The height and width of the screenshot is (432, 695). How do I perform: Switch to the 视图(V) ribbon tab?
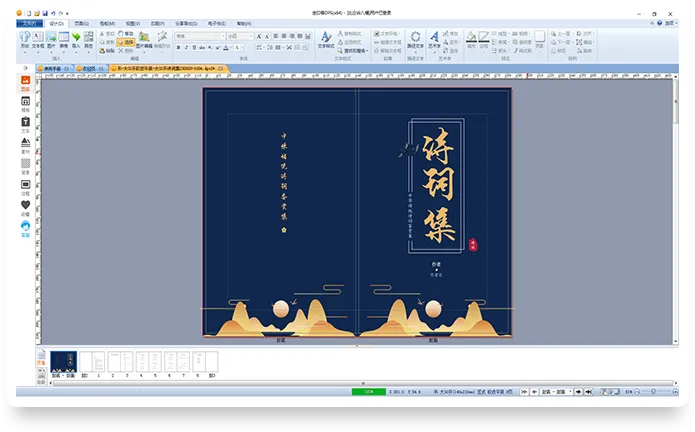tap(133, 21)
